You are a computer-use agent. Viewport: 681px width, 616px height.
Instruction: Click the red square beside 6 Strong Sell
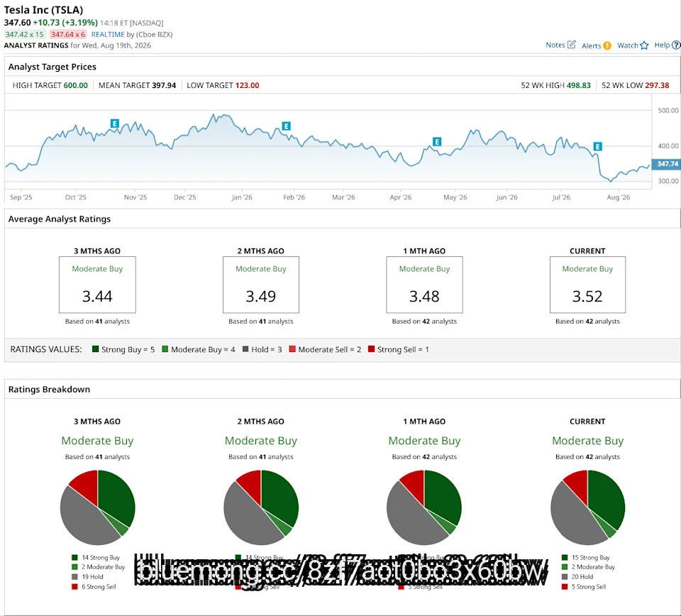(74, 587)
